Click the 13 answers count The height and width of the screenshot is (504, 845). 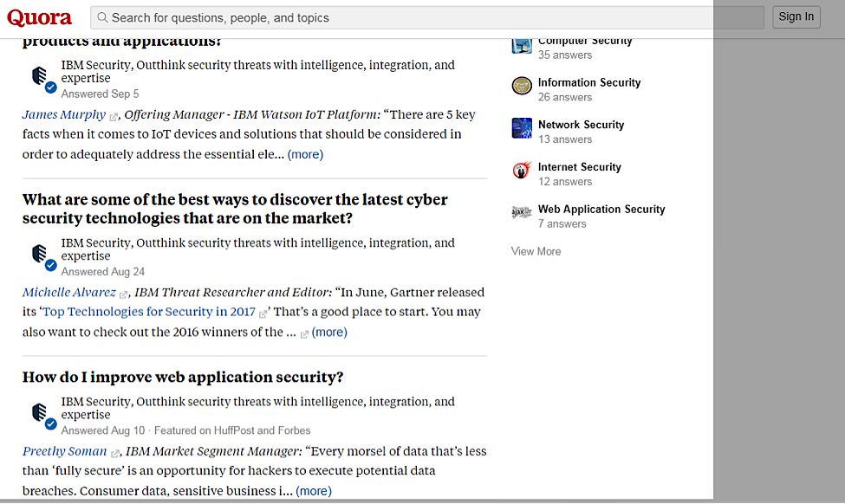point(565,139)
